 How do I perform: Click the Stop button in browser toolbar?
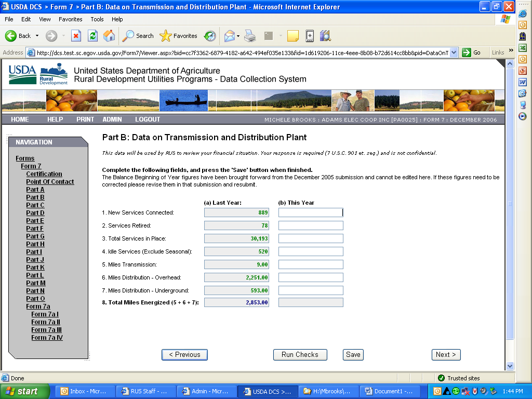76,36
